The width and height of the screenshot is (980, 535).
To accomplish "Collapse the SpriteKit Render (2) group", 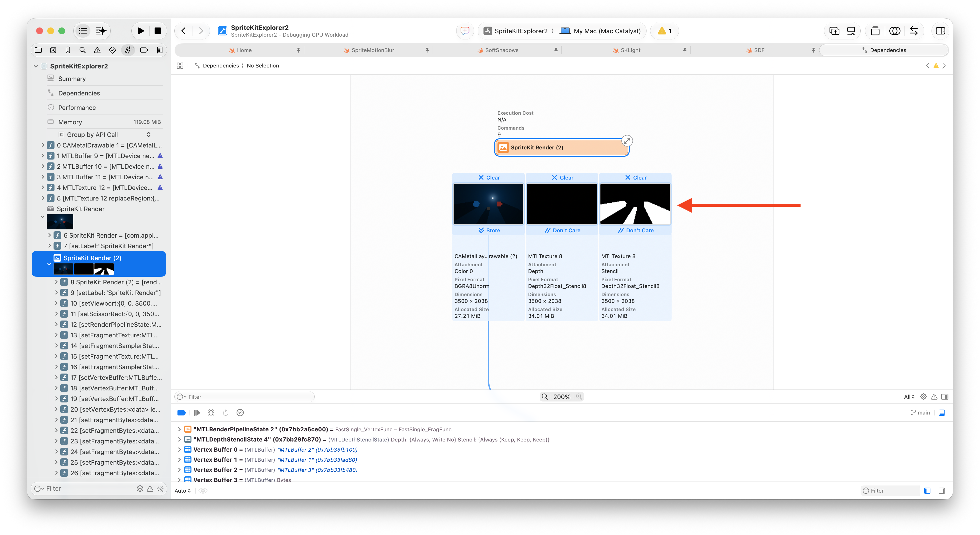I will [49, 263].
